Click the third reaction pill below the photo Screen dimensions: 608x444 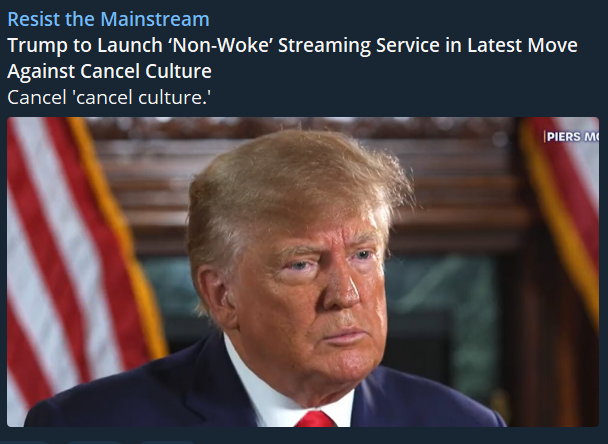point(167,442)
